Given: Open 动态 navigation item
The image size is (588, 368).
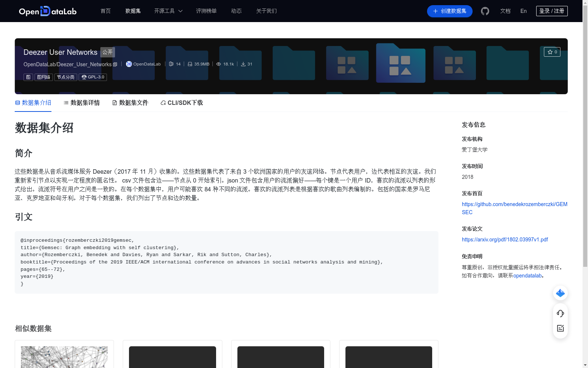Looking at the screenshot, I should [x=236, y=11].
